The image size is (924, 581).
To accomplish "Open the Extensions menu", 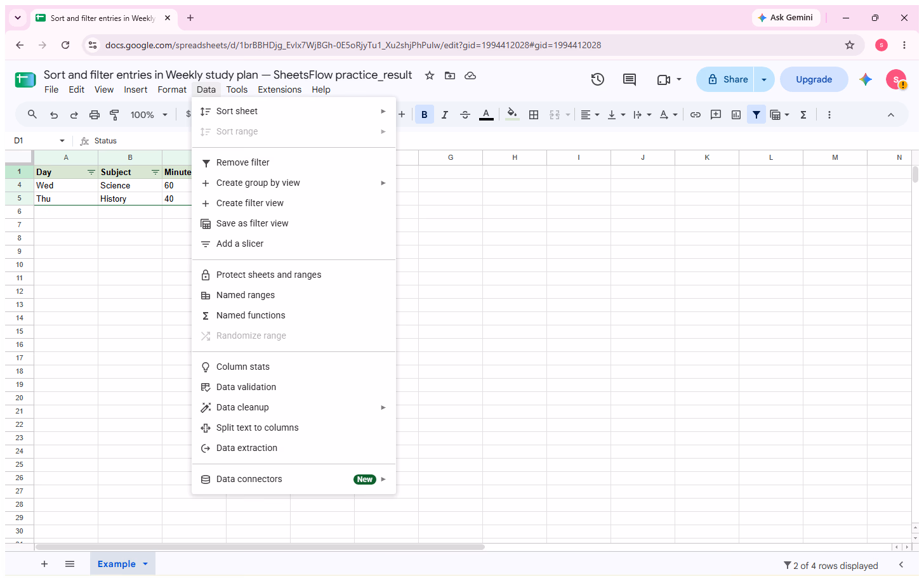I will pos(280,89).
